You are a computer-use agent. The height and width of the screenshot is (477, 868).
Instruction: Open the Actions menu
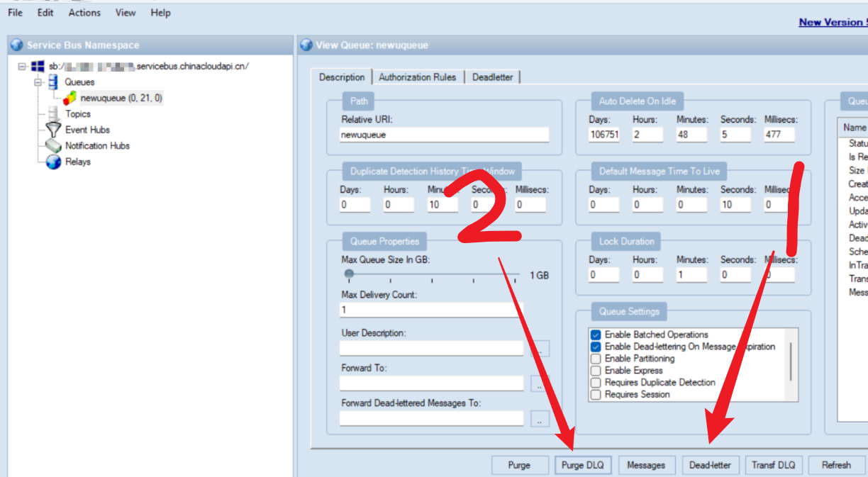pos(84,13)
